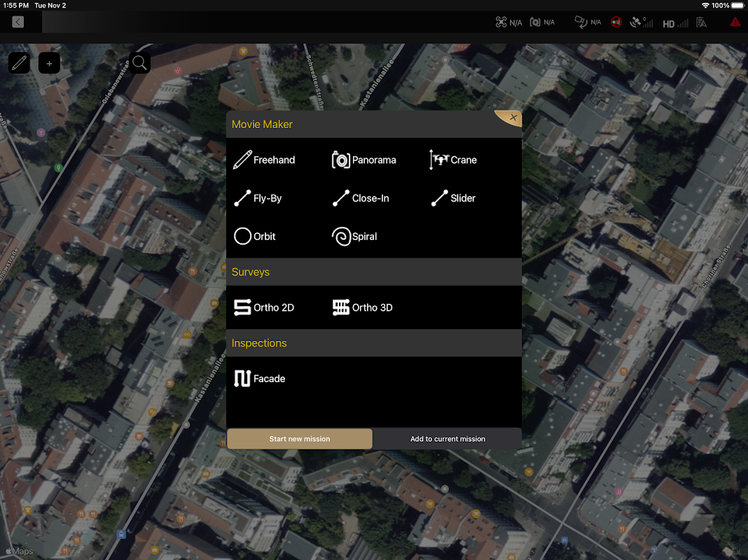Select the Slider mode
Viewport: 748px width, 560px height.
point(454,198)
